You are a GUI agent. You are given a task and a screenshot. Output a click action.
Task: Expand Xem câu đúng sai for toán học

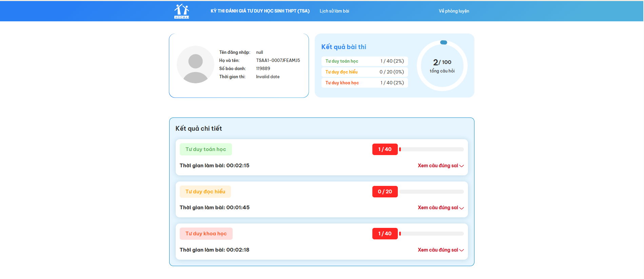click(x=437, y=166)
